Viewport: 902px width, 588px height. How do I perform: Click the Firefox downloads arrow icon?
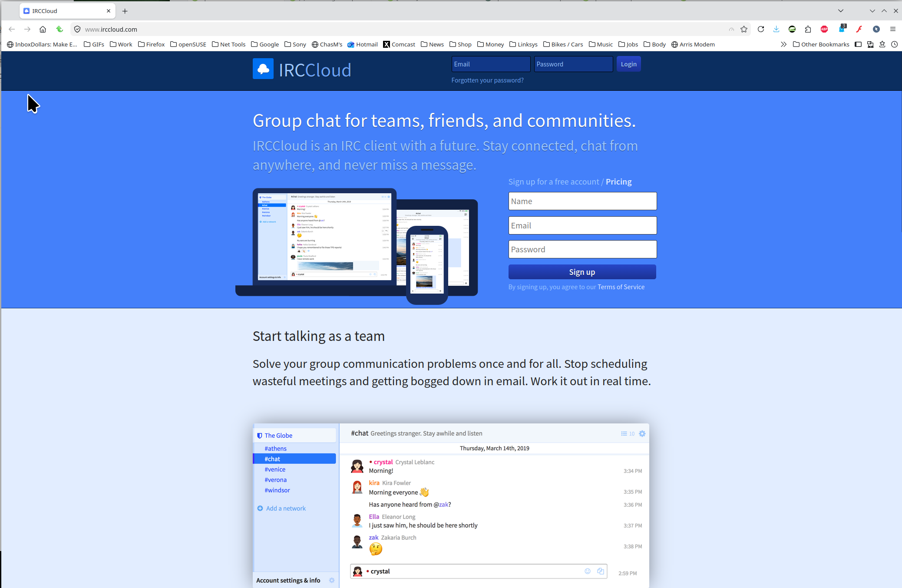(776, 29)
